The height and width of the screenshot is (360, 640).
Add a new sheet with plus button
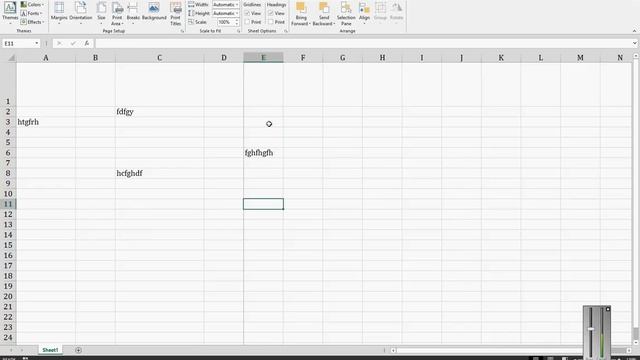point(78,350)
